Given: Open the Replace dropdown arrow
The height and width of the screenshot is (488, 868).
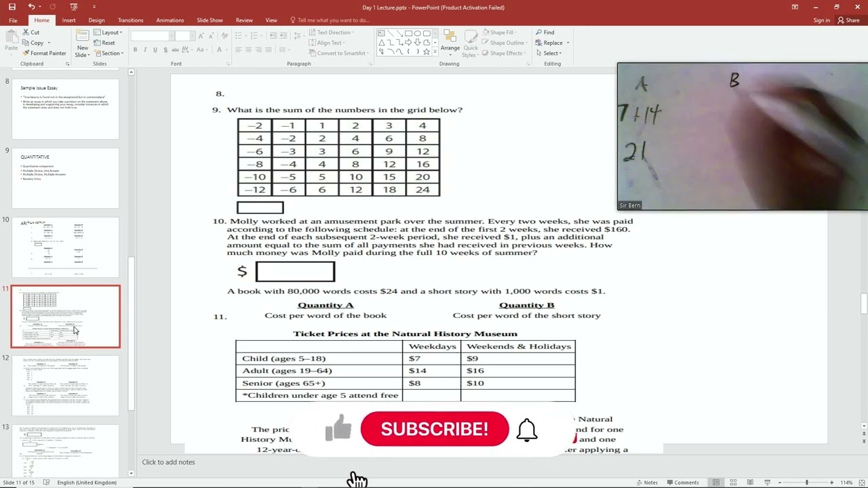Looking at the screenshot, I should (568, 43).
